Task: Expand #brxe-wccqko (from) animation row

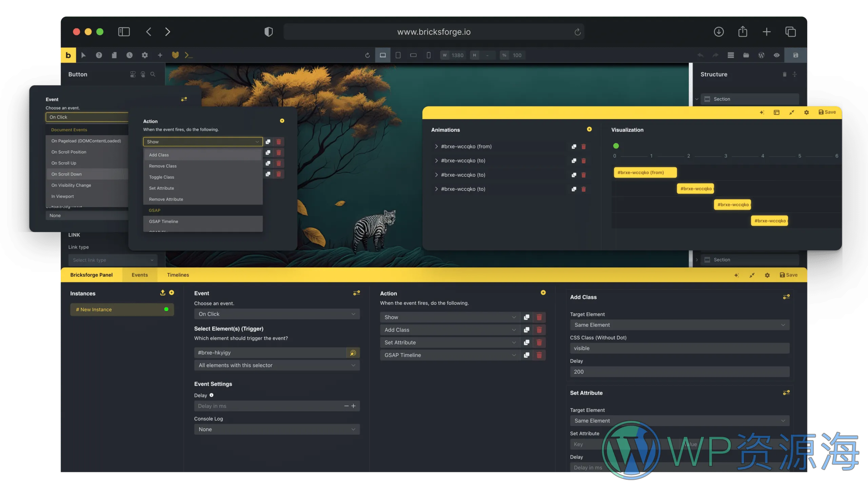Action: (x=436, y=146)
